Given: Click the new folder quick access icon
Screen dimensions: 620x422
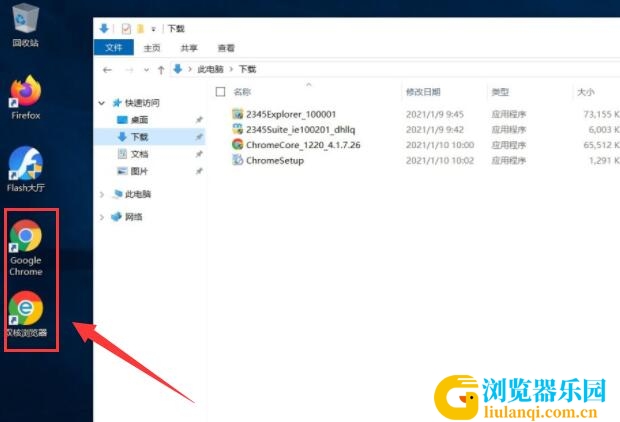Looking at the screenshot, I should [140, 29].
